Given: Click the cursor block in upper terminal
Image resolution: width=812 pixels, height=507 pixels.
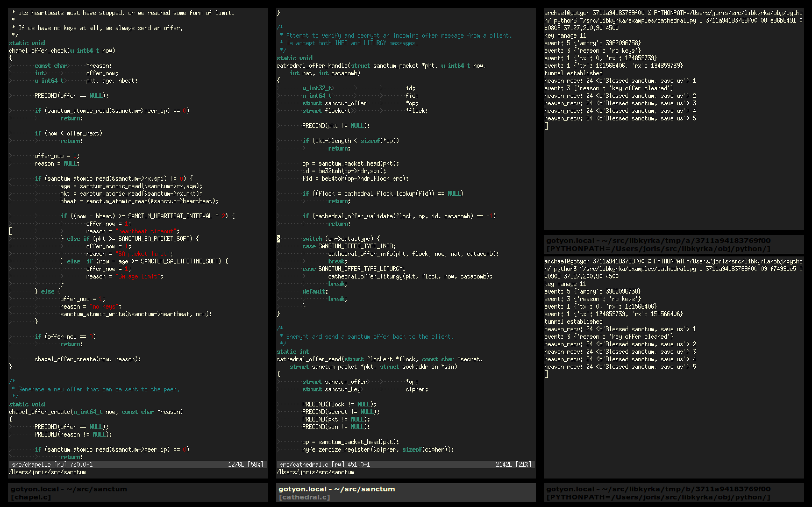Looking at the screenshot, I should 546,126.
